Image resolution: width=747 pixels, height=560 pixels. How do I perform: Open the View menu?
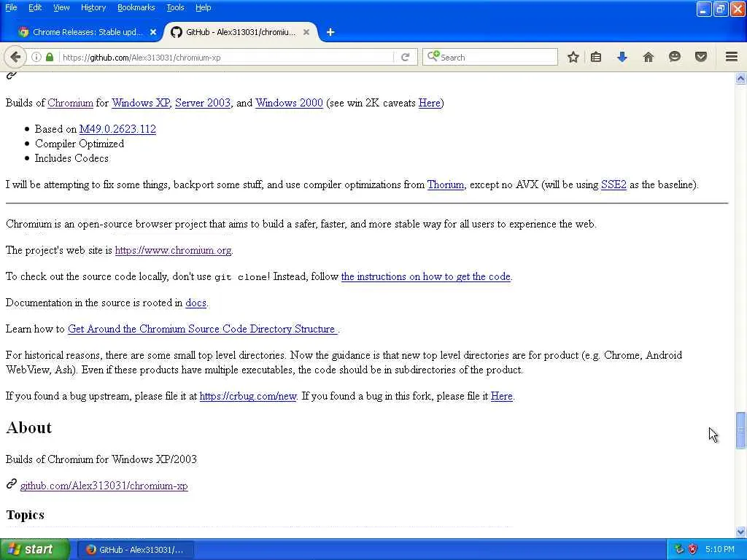click(x=61, y=7)
